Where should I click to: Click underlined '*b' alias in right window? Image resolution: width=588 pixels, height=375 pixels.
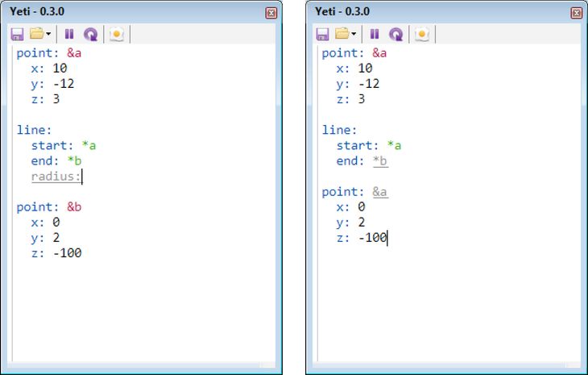(x=380, y=161)
